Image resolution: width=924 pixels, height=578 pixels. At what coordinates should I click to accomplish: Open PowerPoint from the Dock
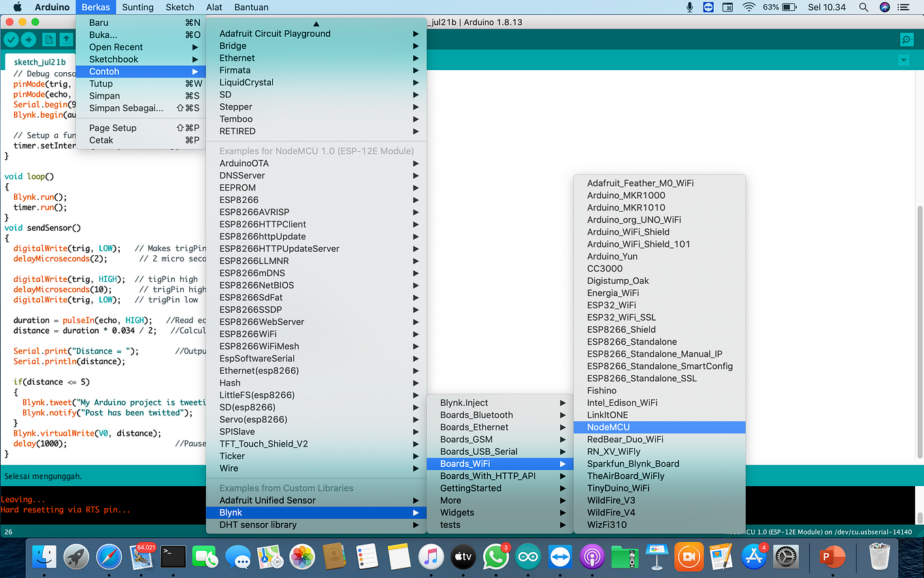coord(831,557)
